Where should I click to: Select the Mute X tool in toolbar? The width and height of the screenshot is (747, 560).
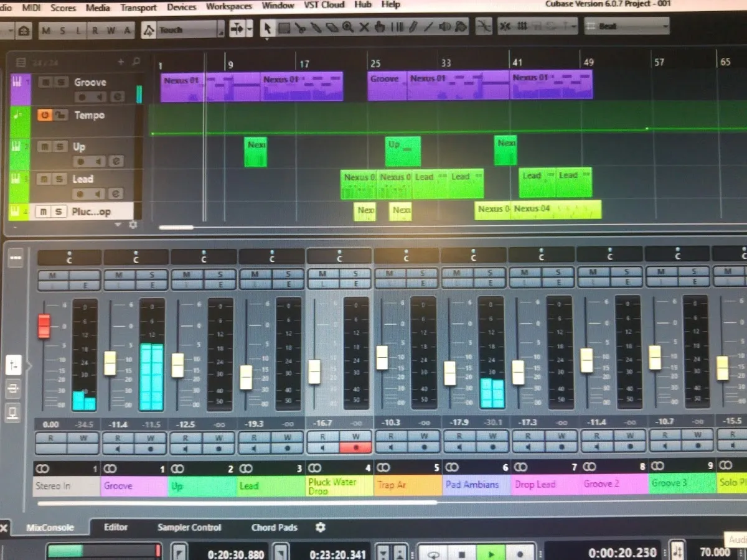(364, 28)
